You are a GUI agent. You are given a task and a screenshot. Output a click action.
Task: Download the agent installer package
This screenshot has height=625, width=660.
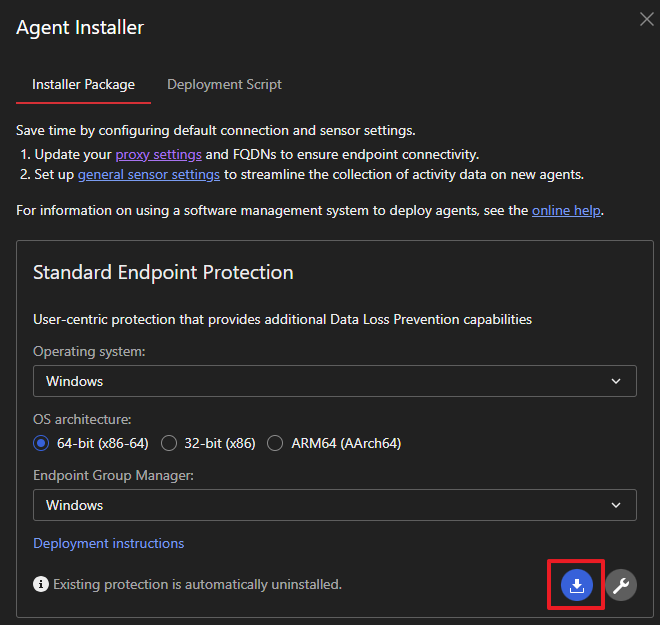click(576, 585)
